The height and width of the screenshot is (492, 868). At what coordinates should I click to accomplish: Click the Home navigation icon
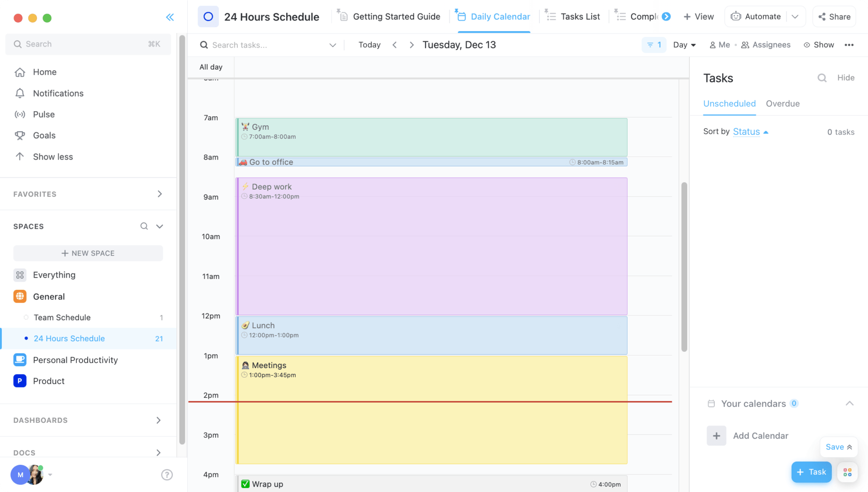20,71
